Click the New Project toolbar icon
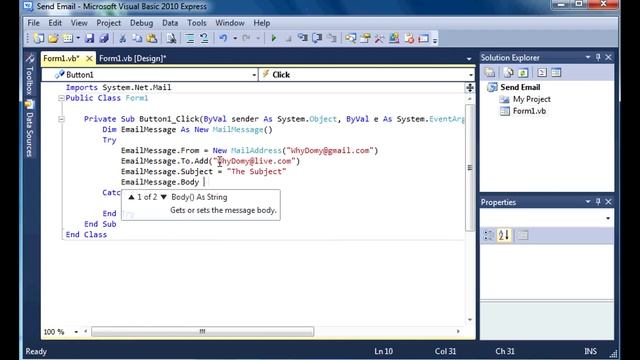640x360 pixels. pyautogui.click(x=39, y=38)
